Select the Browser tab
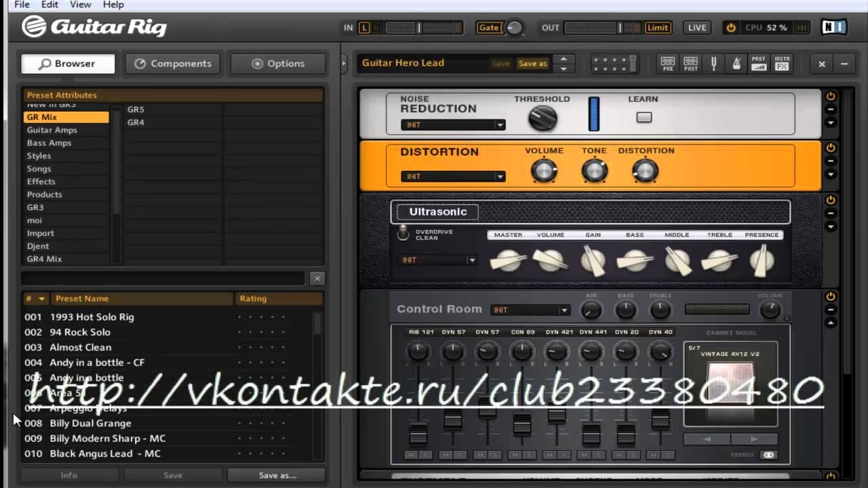Image resolution: width=868 pixels, height=488 pixels. (x=68, y=64)
